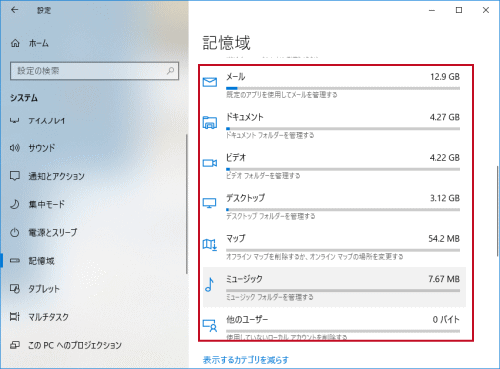Click the video camera icon
Image resolution: width=500 pixels, height=369 pixels.
pyautogui.click(x=210, y=163)
